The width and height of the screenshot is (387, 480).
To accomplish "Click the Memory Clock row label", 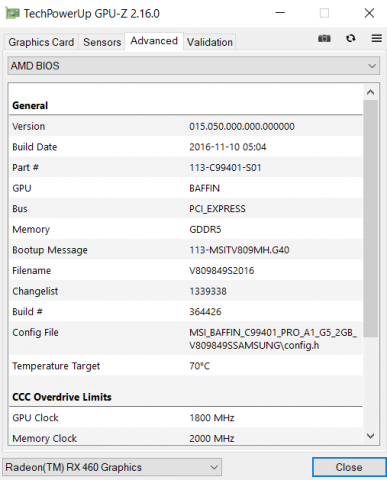I will pyautogui.click(x=44, y=439).
